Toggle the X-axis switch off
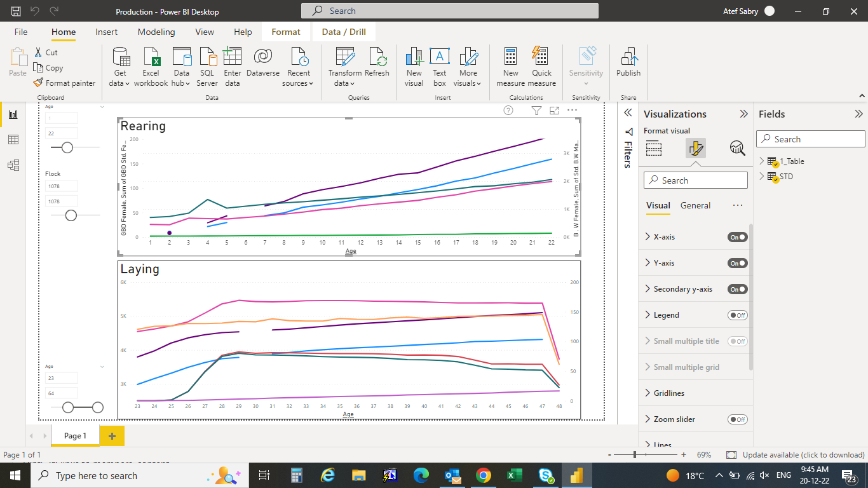The width and height of the screenshot is (868, 488). point(738,237)
